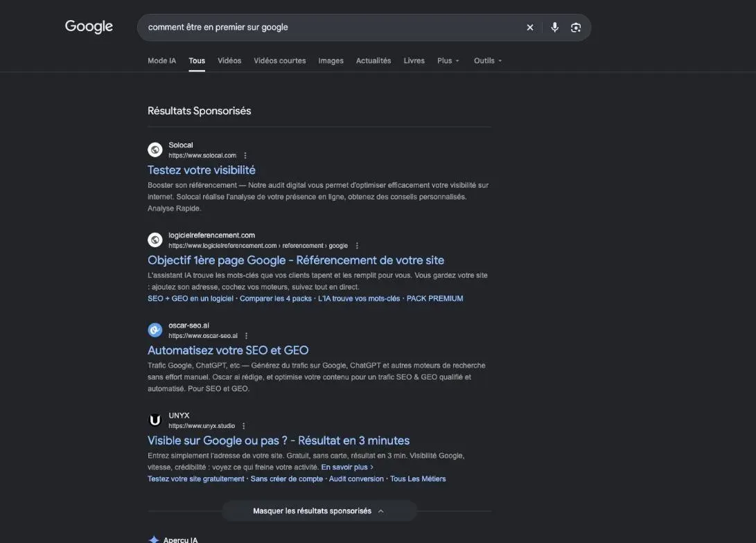
Task: Click the SEO + GEO en un logiciel sitelink
Action: tap(191, 299)
